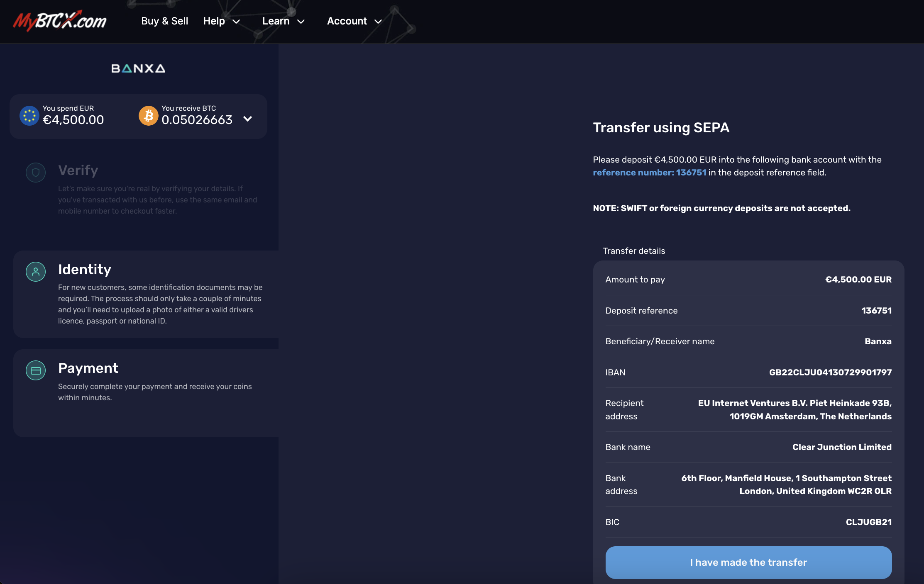
Task: Click the Banxa logo
Action: click(138, 68)
